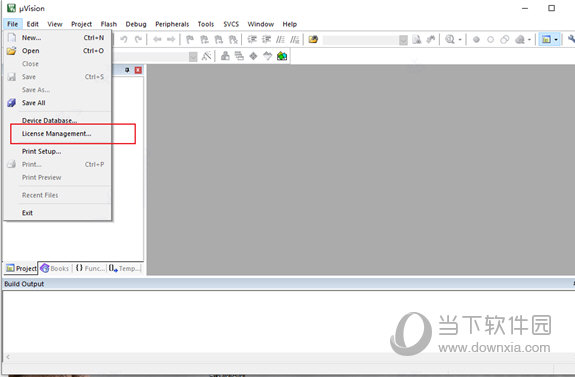Expand the target selection combo box
The width and height of the screenshot is (575, 377).
pyautogui.click(x=193, y=56)
